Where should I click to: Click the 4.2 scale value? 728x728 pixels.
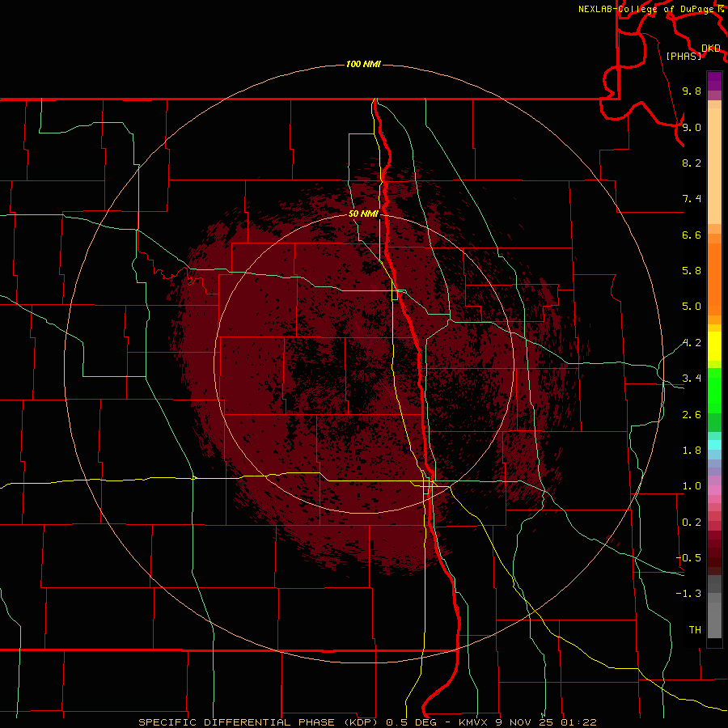(x=692, y=343)
